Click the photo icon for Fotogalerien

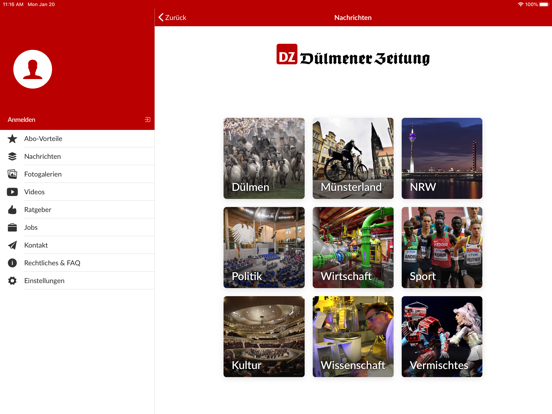point(12,174)
